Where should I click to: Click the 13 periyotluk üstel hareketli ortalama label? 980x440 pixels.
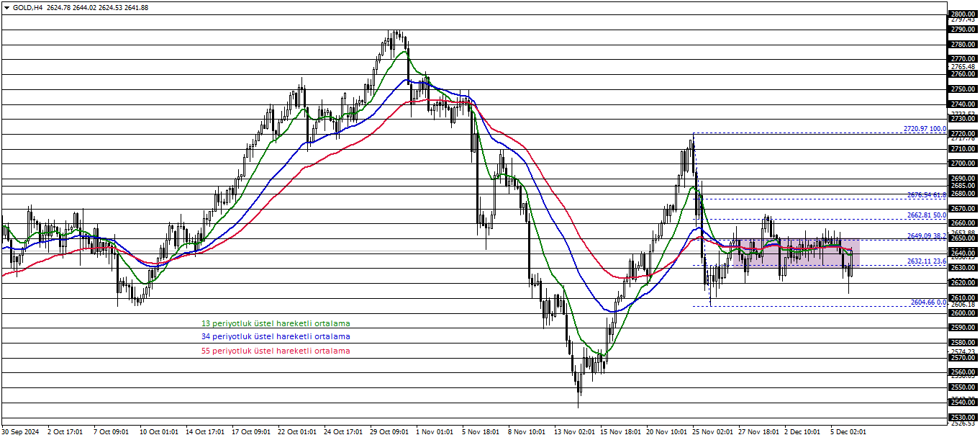(276, 324)
